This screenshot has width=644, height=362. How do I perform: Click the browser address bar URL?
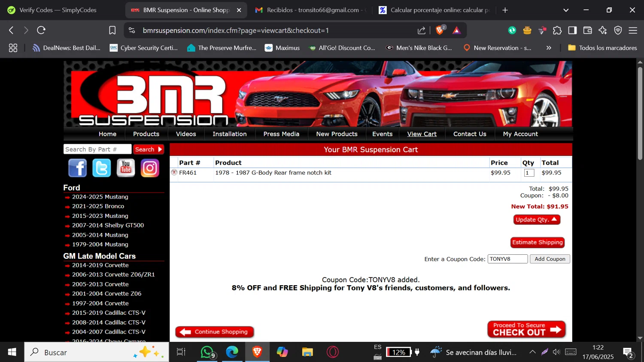pos(236,30)
